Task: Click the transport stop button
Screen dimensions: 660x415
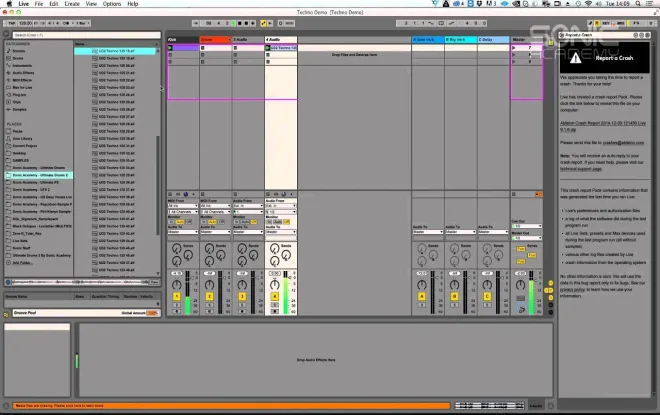Action: coord(240,23)
